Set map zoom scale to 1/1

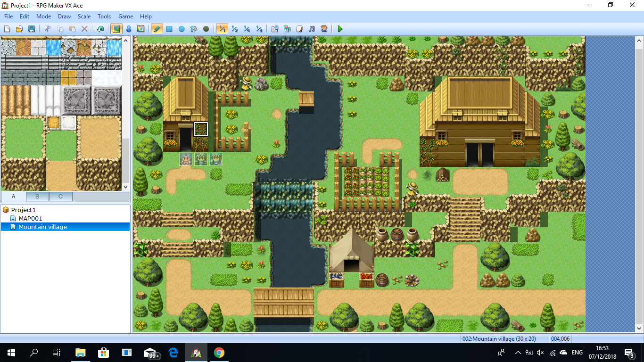(222, 29)
